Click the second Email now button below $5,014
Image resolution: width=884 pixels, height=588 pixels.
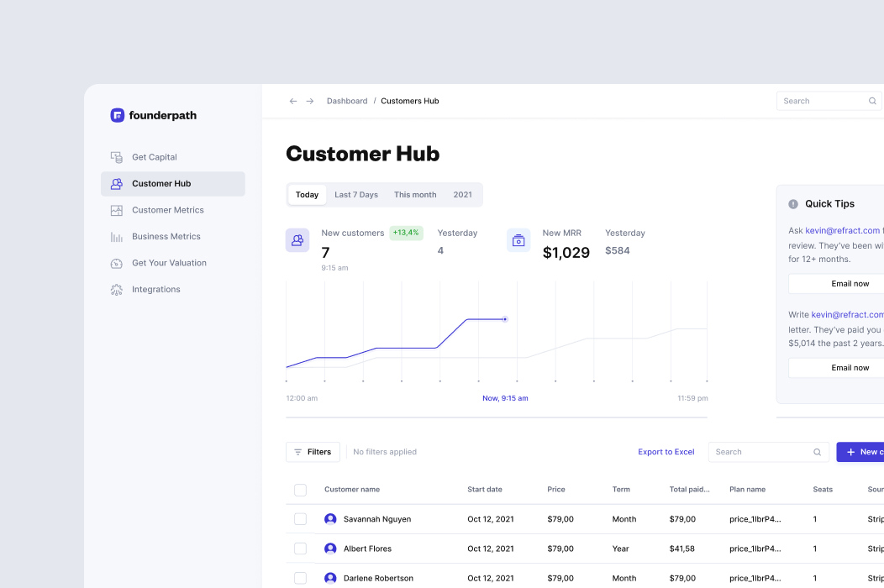[836, 368]
